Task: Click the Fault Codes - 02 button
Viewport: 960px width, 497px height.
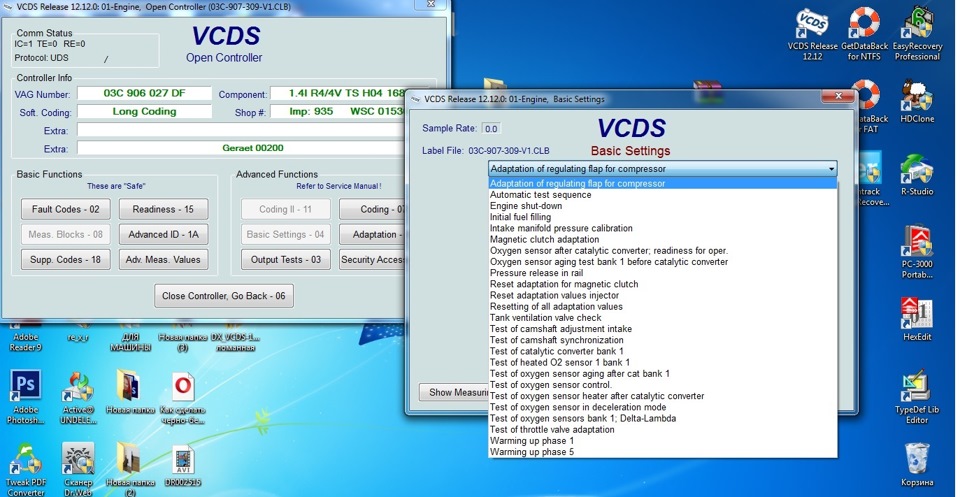Action: 66,209
